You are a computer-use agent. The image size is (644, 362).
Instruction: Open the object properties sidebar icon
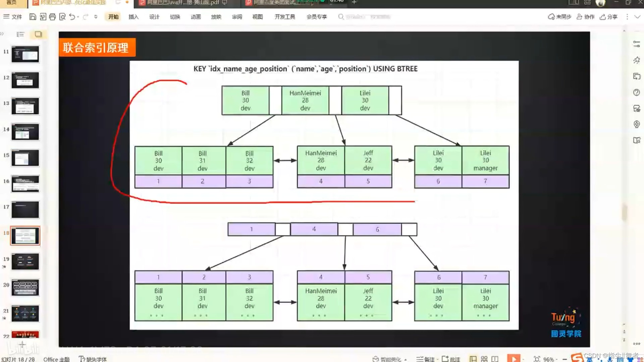pos(636,44)
